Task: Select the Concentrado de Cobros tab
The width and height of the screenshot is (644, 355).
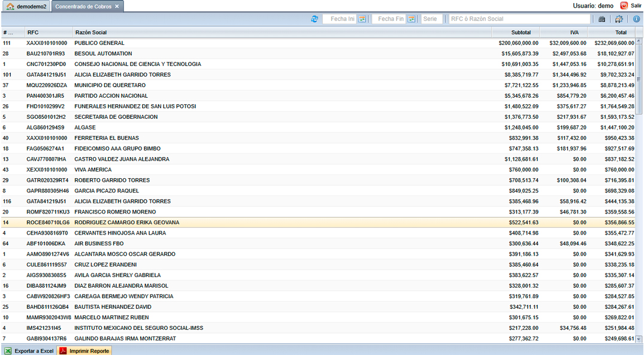Action: [83, 6]
